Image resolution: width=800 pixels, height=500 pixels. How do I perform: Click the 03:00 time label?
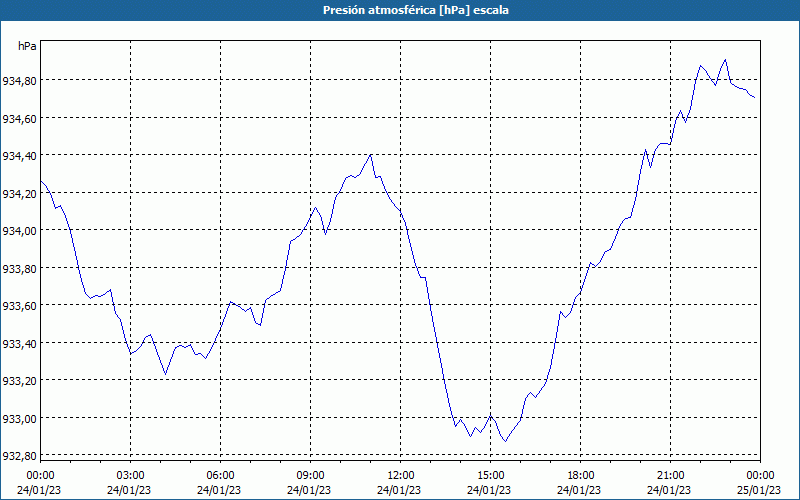coord(131,476)
